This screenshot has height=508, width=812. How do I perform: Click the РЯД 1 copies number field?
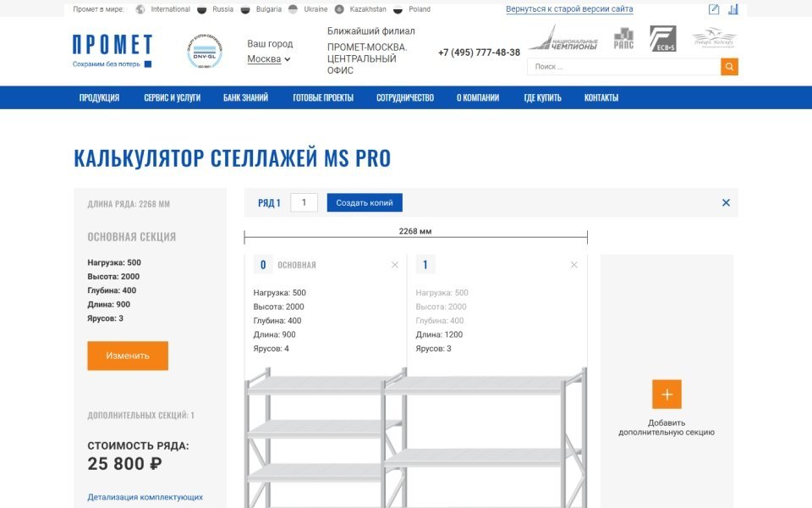tap(304, 202)
